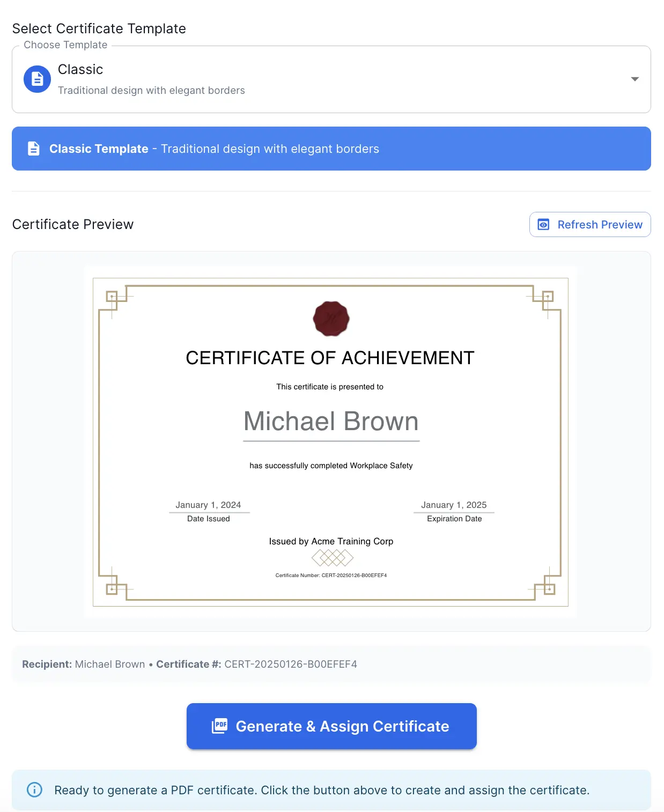Select the document icon in Classic Template banner
Screen dimensions: 664x812
34,149
